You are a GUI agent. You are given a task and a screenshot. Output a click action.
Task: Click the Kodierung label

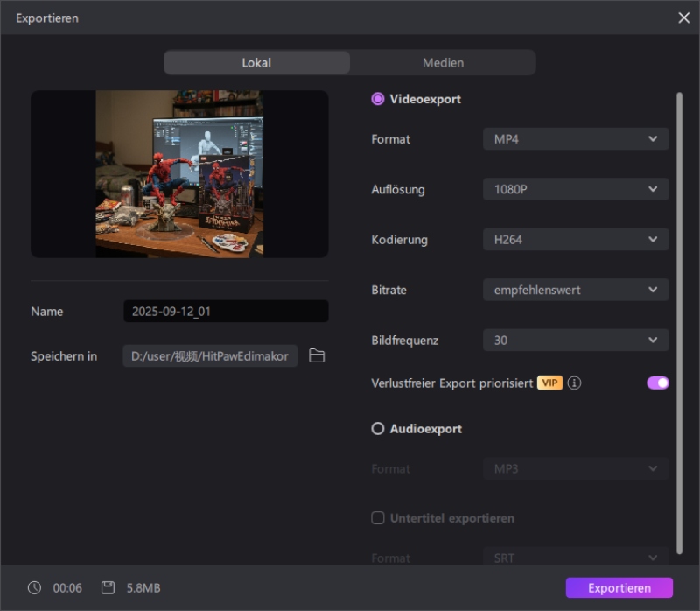coord(399,240)
